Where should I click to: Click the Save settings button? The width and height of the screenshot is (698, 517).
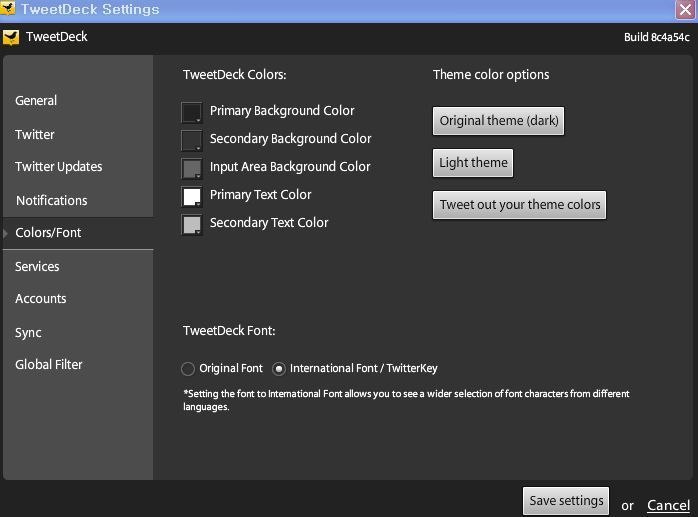(x=566, y=501)
